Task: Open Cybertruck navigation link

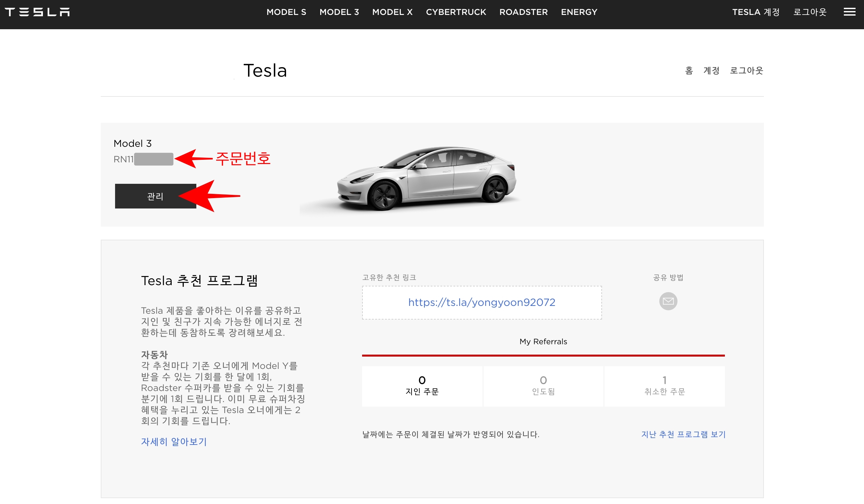Action: [456, 12]
